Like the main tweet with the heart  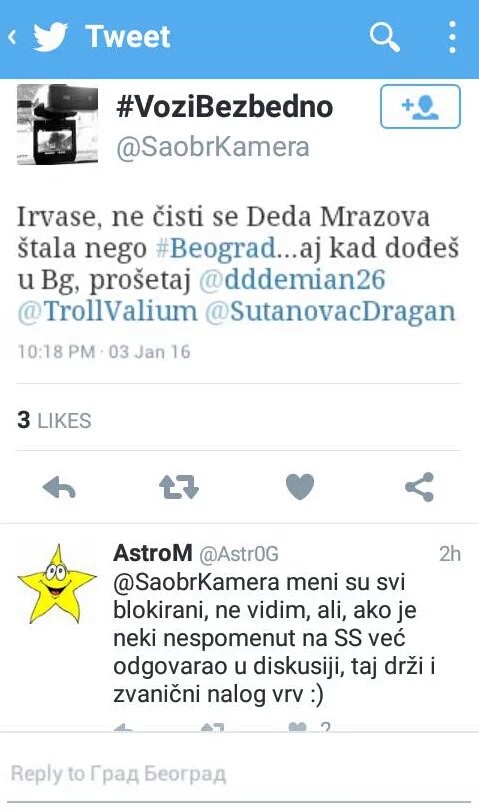coord(300,487)
